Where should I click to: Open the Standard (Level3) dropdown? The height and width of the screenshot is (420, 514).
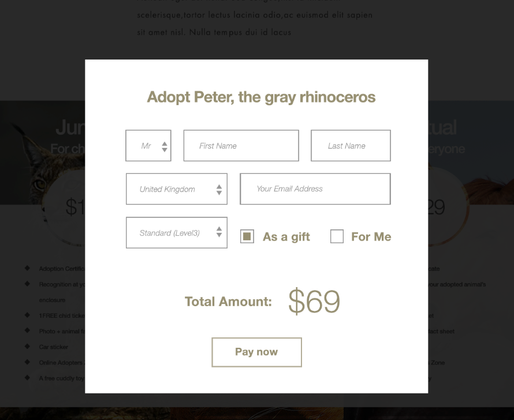click(x=176, y=233)
